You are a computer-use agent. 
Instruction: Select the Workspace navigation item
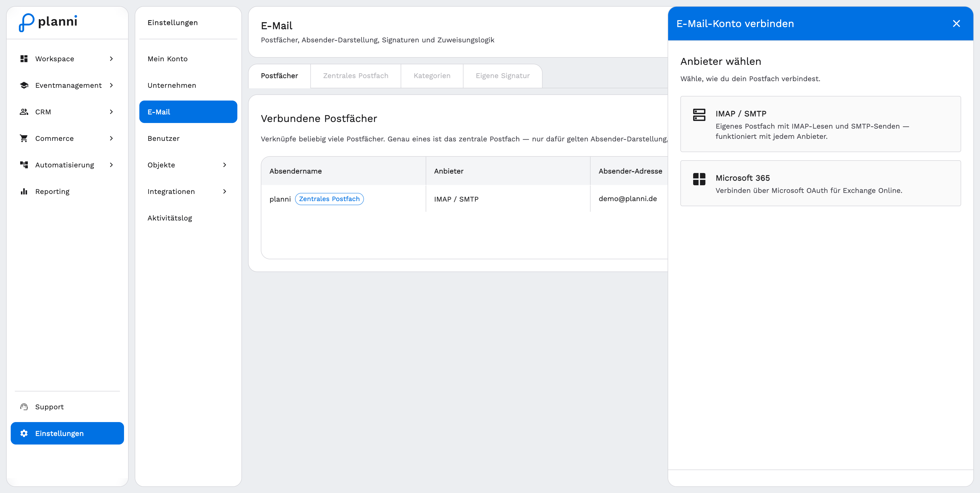coord(67,59)
